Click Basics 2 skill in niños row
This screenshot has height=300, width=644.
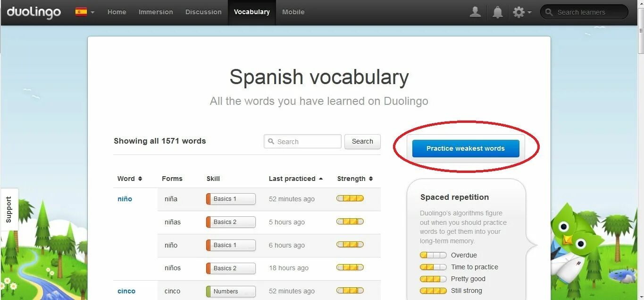[x=231, y=268]
